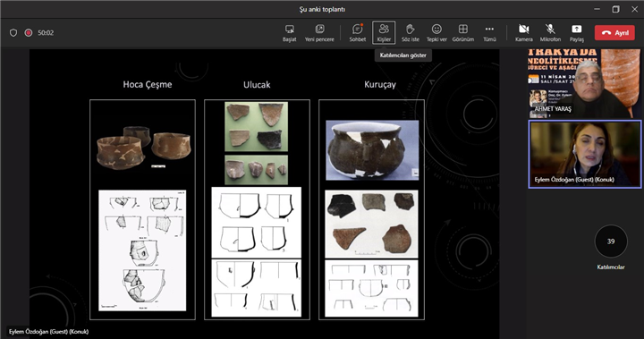Click the Başlat toolbar icon
This screenshot has width=644, height=339.
click(289, 33)
